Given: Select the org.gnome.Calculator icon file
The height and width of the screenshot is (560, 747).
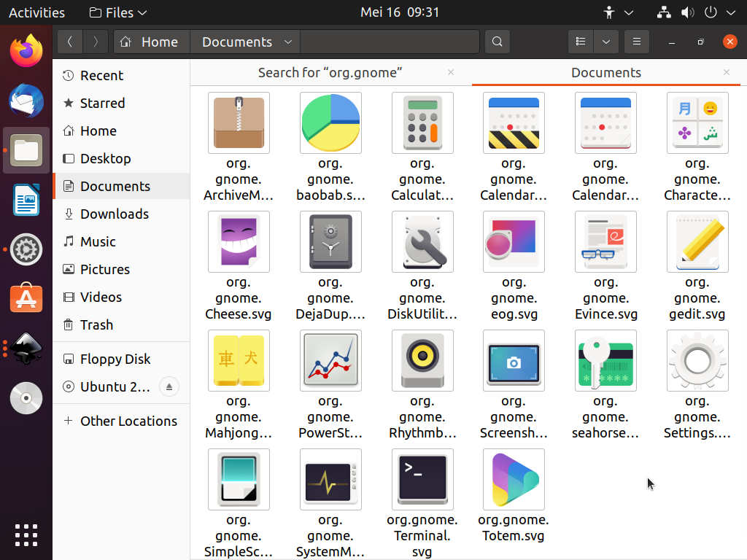Looking at the screenshot, I should (422, 122).
